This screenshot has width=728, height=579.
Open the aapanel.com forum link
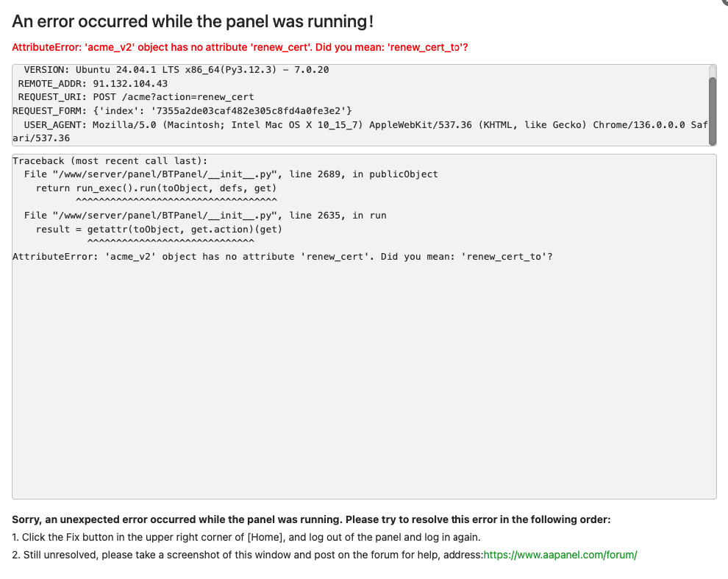click(x=560, y=555)
